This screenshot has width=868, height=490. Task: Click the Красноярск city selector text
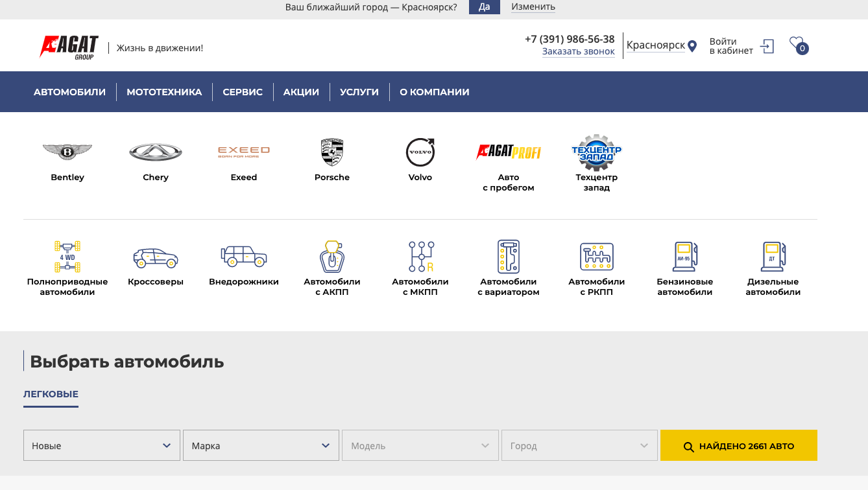(656, 45)
